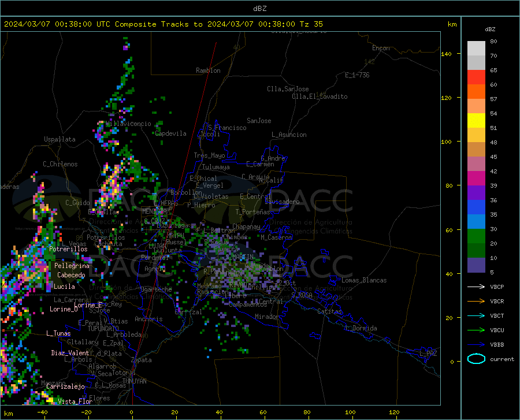Click the Zapata map label

142,360
